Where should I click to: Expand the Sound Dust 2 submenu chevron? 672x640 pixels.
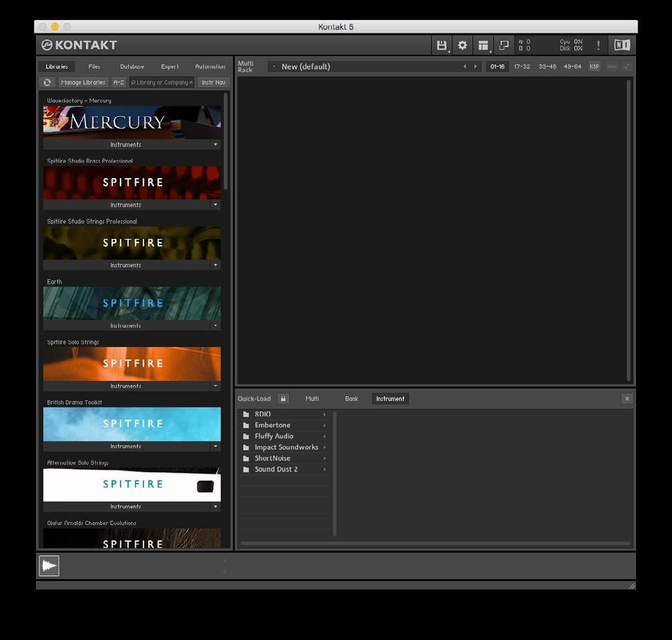pyautogui.click(x=324, y=470)
